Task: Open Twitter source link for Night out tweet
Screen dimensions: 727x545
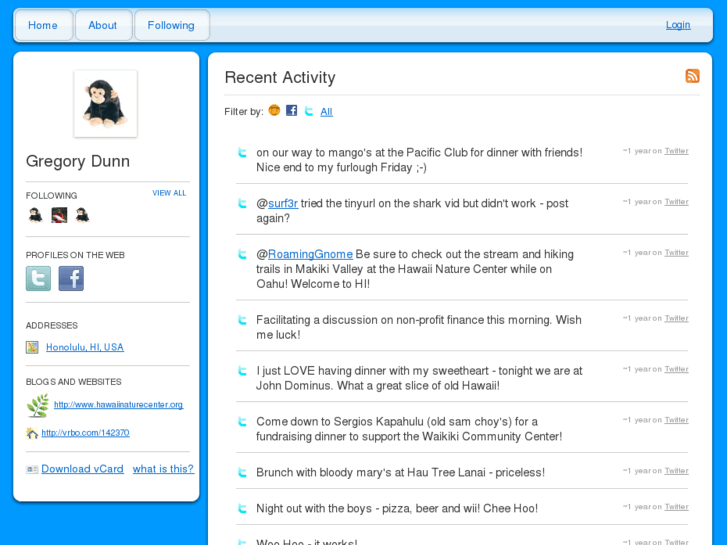Action: tap(676, 507)
